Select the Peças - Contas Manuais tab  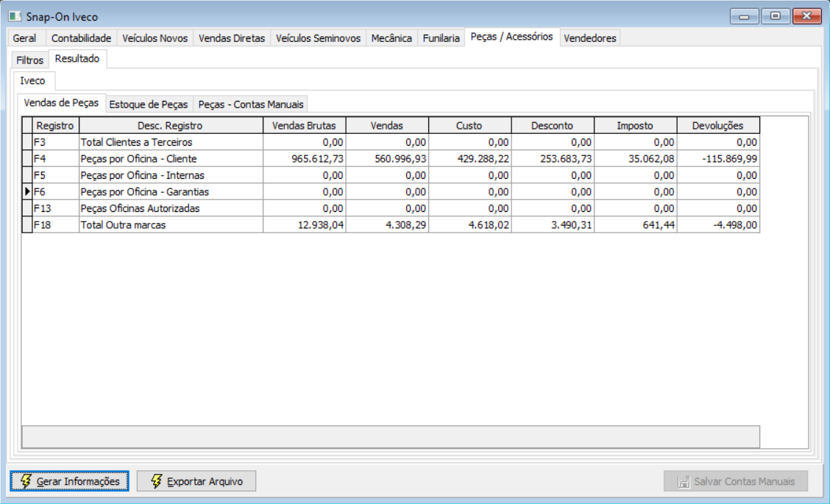251,104
